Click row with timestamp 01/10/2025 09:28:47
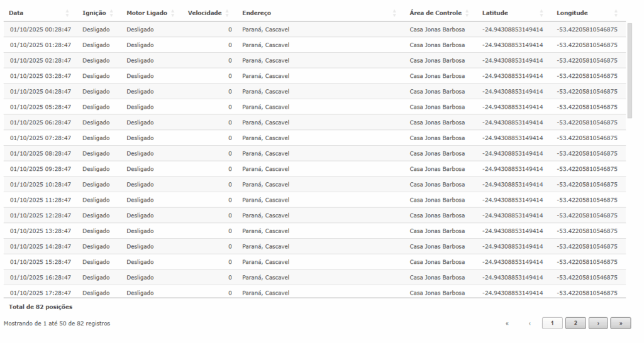Screen dimensions: 644x343 point(41,169)
